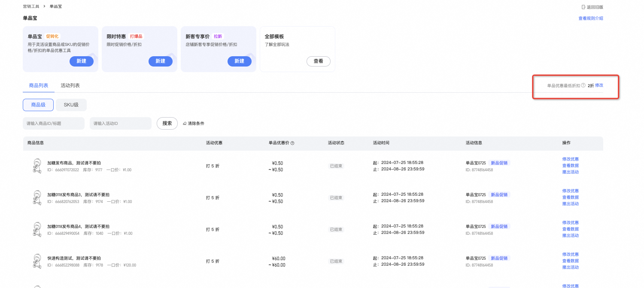Viewport: 644px width, 288px height.
Task: Click ID 666097072022 under first product
Action: click(63, 170)
